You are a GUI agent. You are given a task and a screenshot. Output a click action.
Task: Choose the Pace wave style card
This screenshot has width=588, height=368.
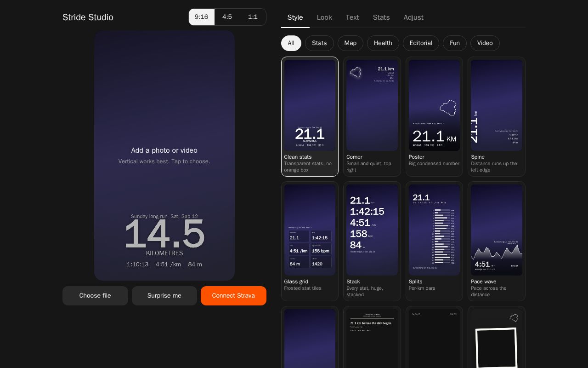(497, 241)
